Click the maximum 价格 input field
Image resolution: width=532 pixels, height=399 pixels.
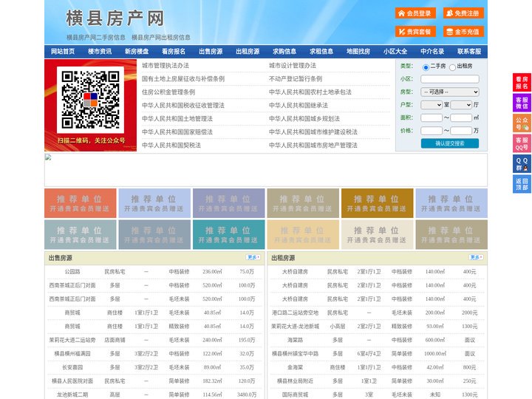pos(461,131)
